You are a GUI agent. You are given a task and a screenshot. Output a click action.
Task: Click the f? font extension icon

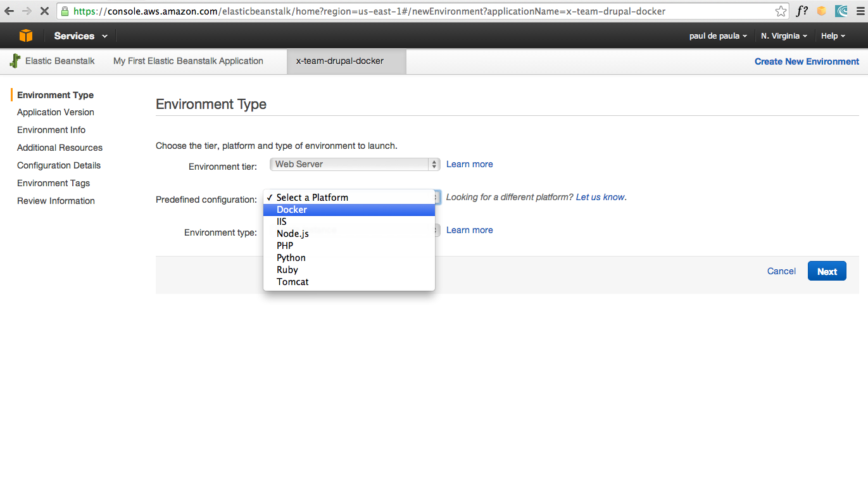pos(802,11)
